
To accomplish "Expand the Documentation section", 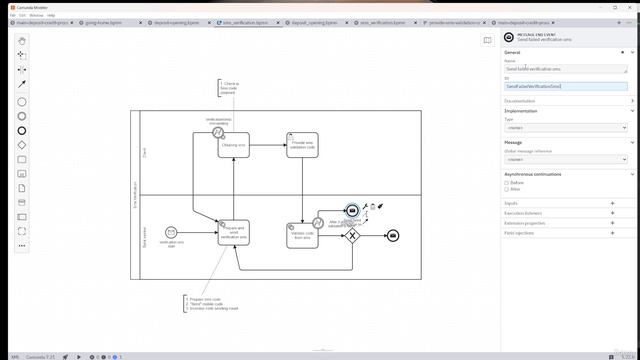I will pos(632,101).
